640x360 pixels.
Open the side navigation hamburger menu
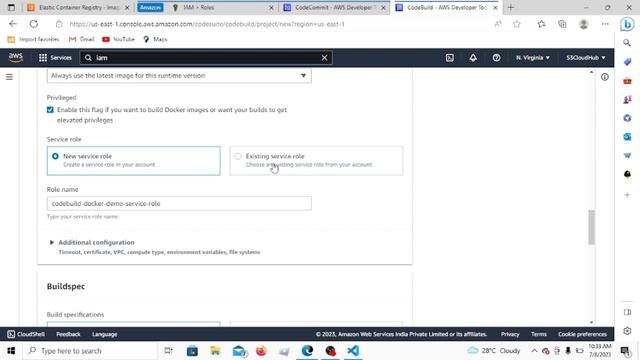(x=9, y=77)
